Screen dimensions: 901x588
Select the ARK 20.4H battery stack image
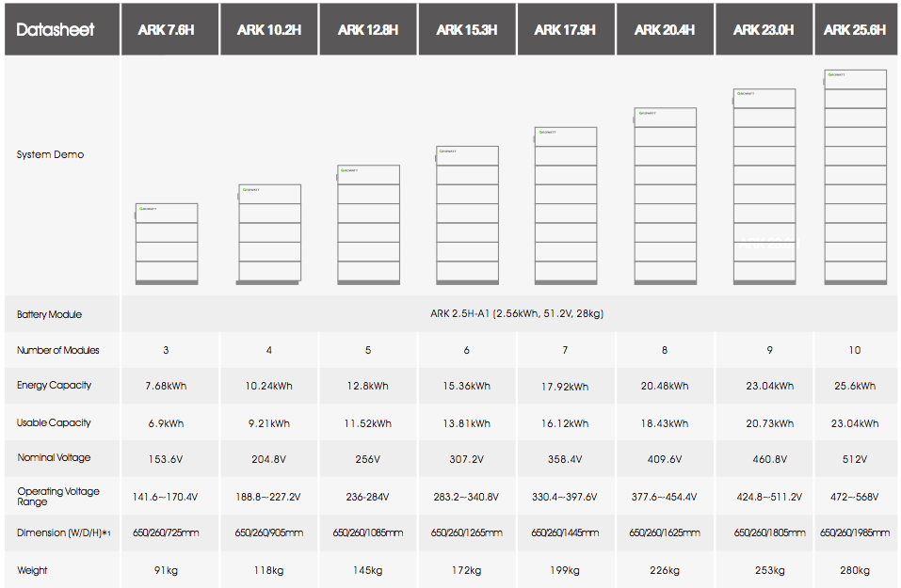(665, 196)
